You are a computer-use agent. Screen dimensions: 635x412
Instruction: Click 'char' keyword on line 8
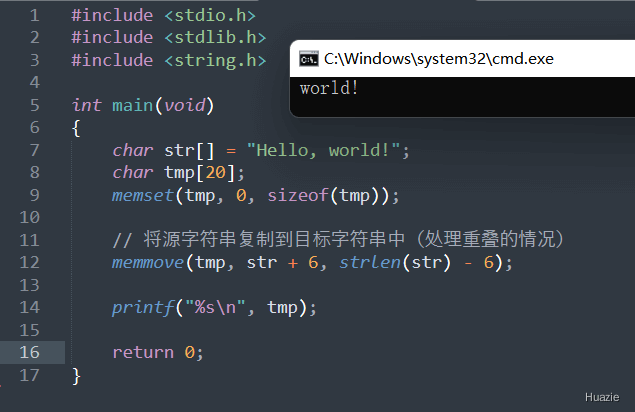[x=132, y=173]
